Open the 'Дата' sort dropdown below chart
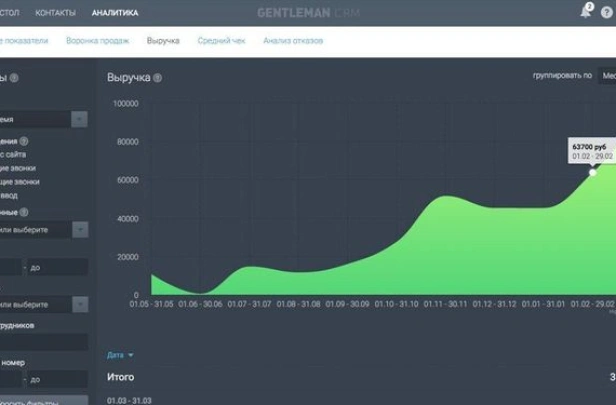616x405 pixels. click(120, 355)
